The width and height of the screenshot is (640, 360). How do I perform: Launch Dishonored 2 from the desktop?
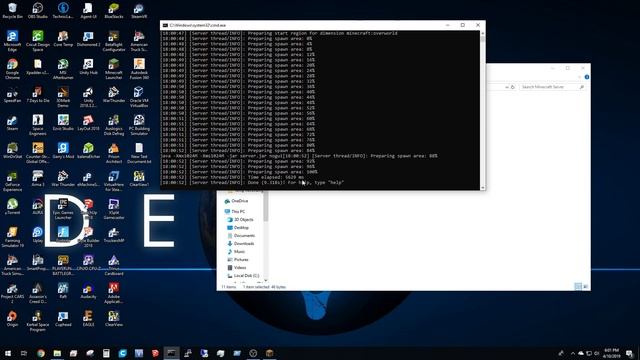coord(88,39)
